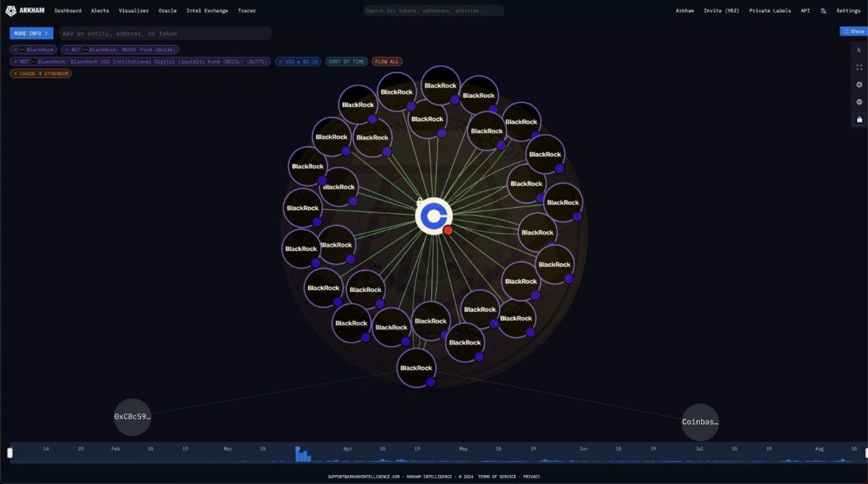Open the language translation icon
This screenshot has width=868, height=484.
pyautogui.click(x=823, y=11)
